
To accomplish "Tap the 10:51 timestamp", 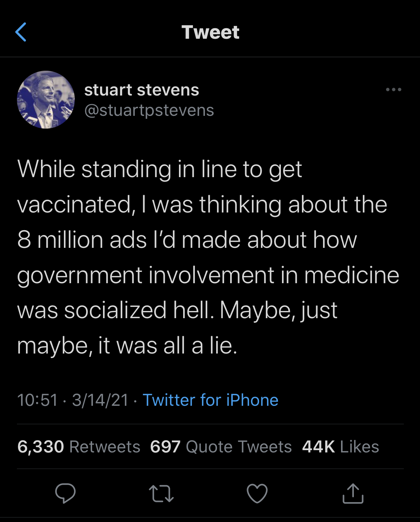I will coord(37,400).
